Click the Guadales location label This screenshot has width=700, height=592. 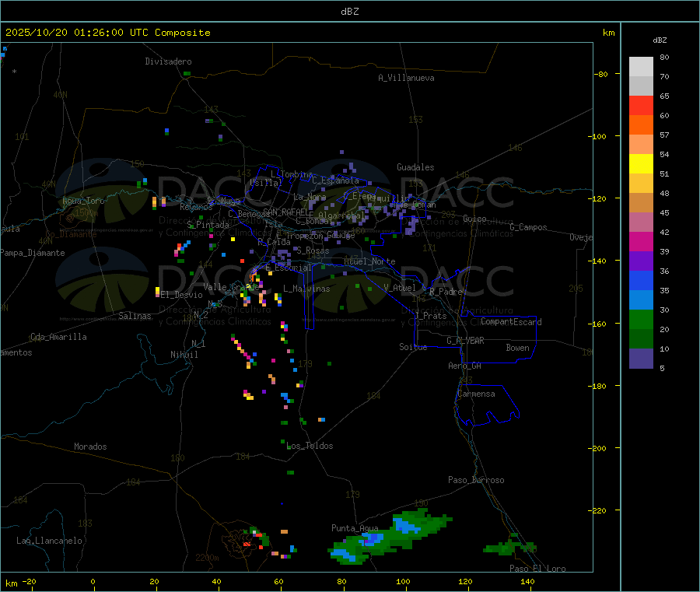415,167
